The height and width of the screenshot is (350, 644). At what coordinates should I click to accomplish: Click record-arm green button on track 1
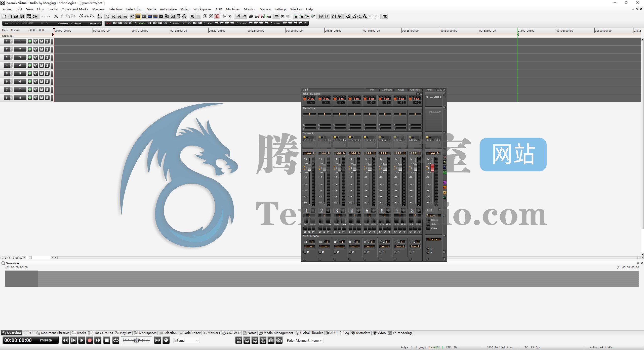pyautogui.click(x=30, y=41)
